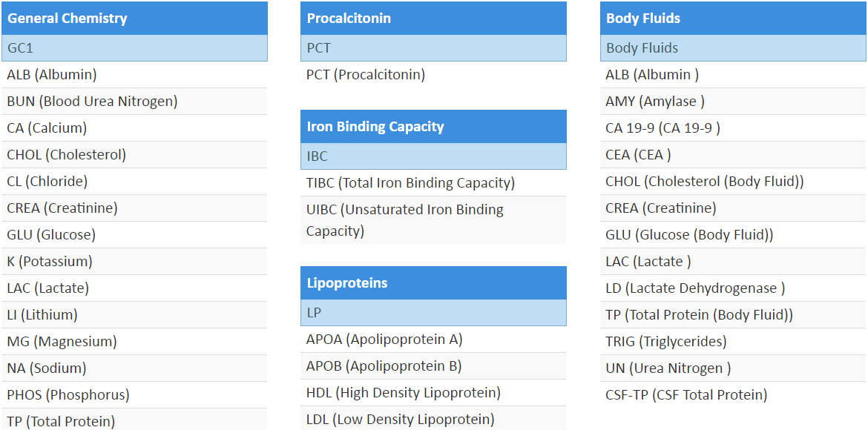Select the LP sub-header row
Viewport: 868px width, 430px height.
[433, 313]
